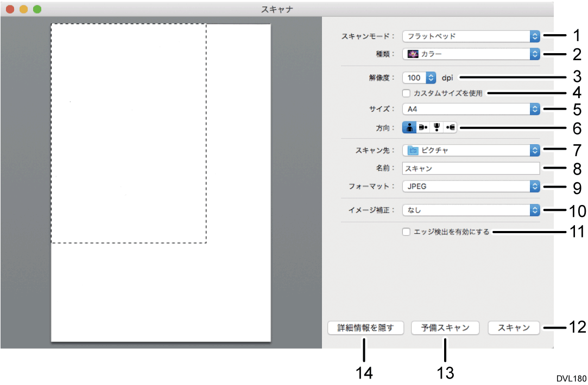Select the upside-down orientation icon

coord(437,127)
